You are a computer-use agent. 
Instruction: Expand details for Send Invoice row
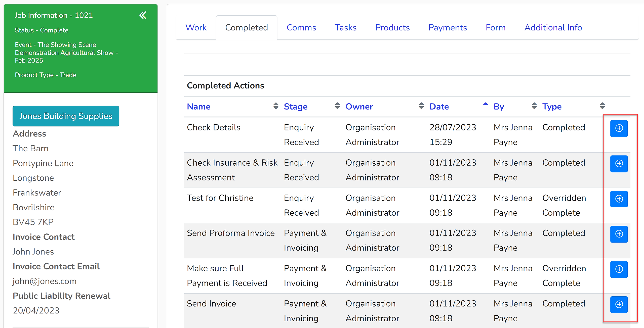tap(619, 304)
